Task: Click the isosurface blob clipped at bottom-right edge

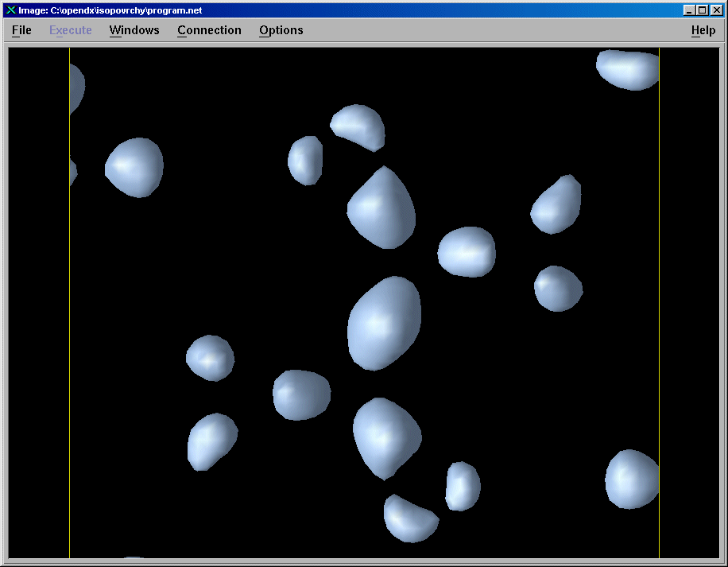Action: 633,479
